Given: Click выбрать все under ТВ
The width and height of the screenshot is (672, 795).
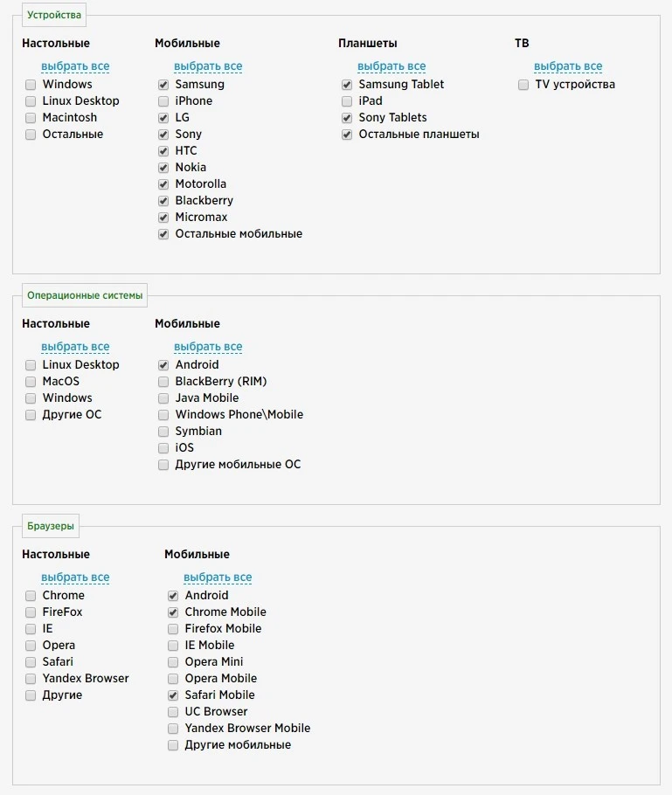Looking at the screenshot, I should pos(568,66).
